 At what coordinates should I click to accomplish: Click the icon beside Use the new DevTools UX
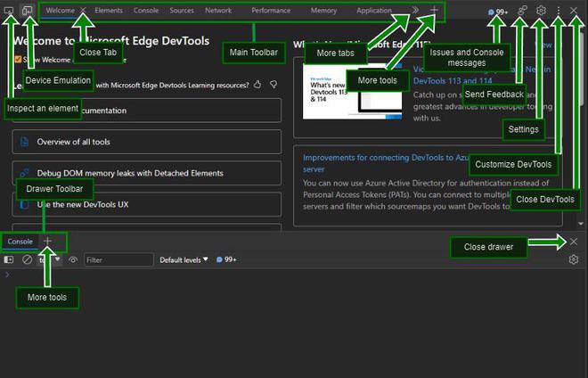pyautogui.click(x=24, y=204)
